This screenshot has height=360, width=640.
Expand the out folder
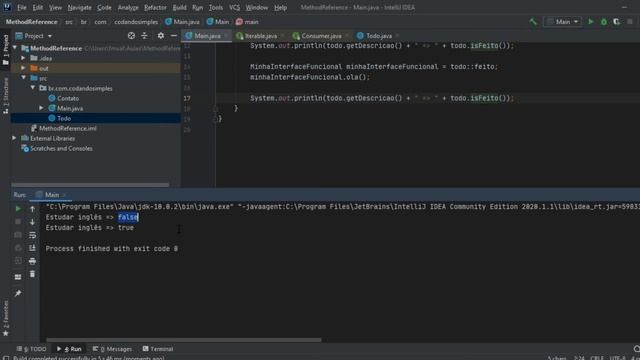pos(24,68)
